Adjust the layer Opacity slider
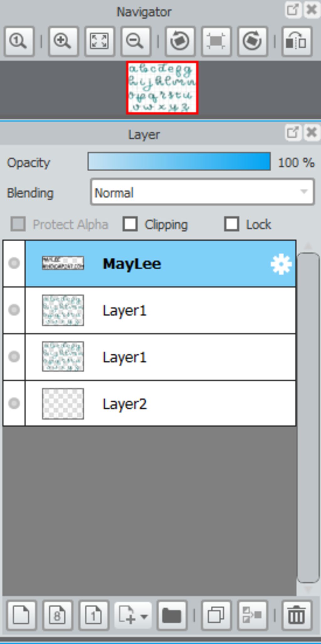Viewport: 321px width, 644px height. 179,162
